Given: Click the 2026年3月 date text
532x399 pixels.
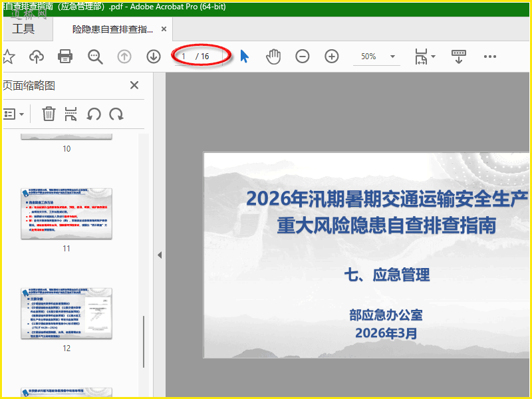Looking at the screenshot, I should [x=386, y=333].
